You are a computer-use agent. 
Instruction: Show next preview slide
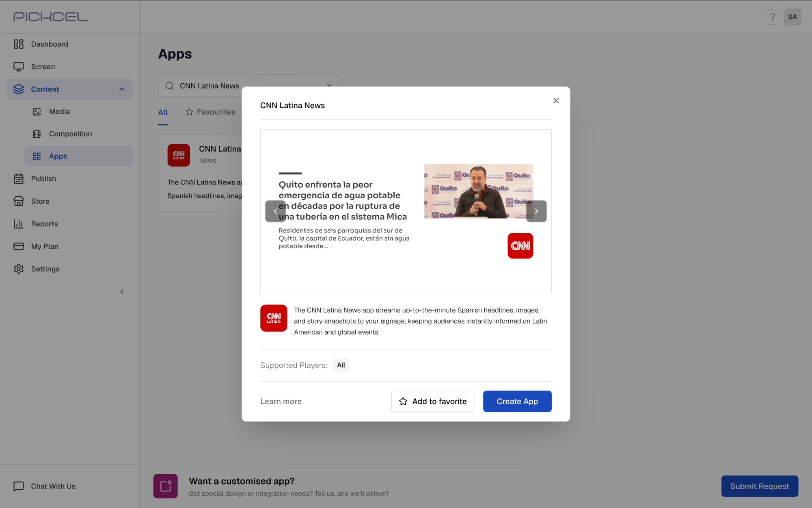point(536,211)
